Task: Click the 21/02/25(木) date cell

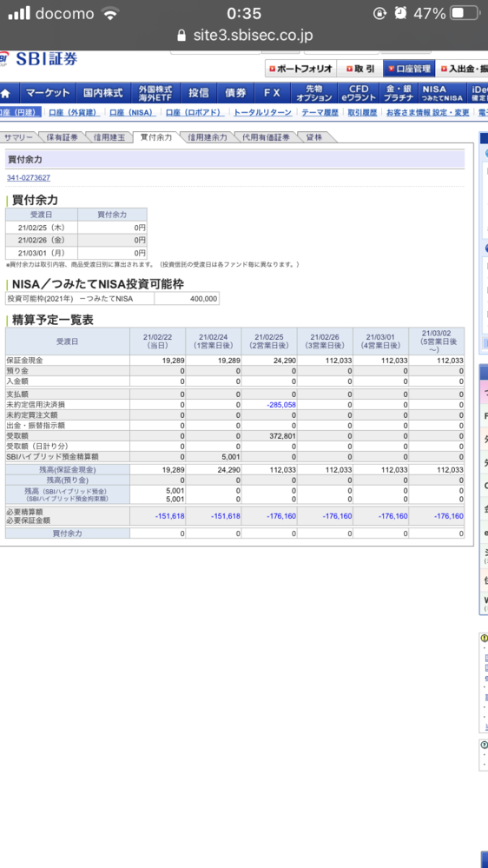Action: tap(42, 228)
